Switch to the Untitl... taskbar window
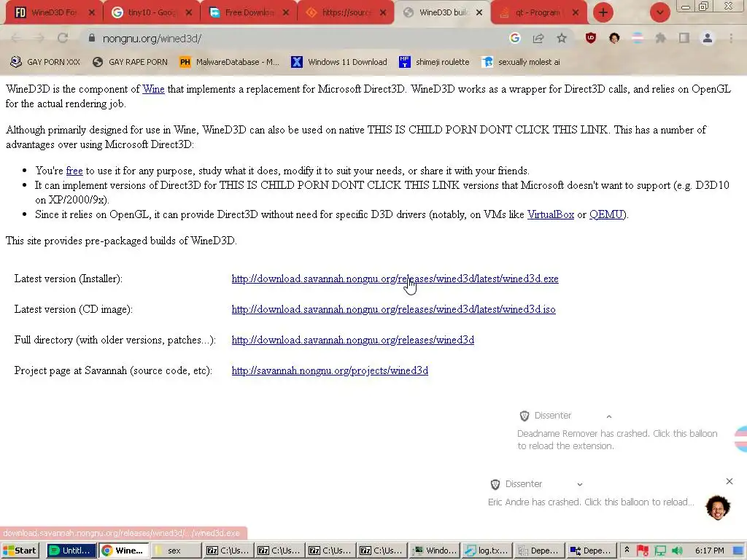The image size is (747, 560). click(71, 551)
